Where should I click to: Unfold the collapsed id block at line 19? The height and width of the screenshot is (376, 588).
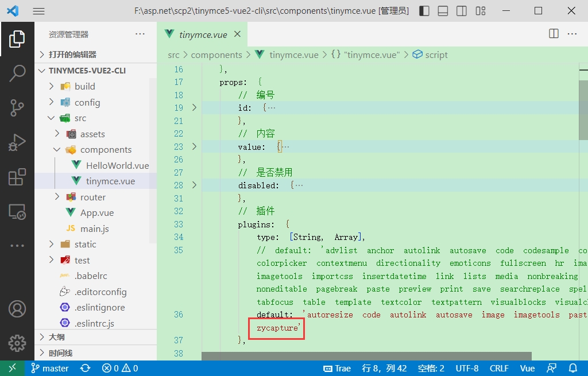(x=194, y=108)
